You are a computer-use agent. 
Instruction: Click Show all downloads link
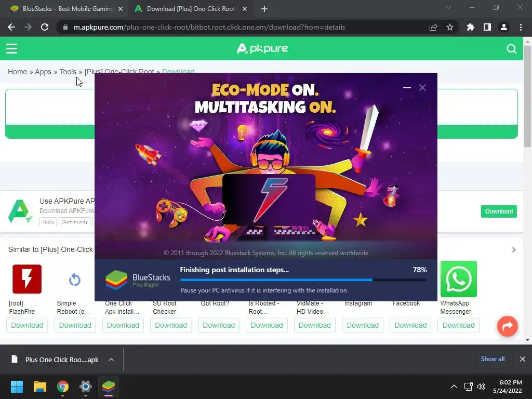coord(493,359)
